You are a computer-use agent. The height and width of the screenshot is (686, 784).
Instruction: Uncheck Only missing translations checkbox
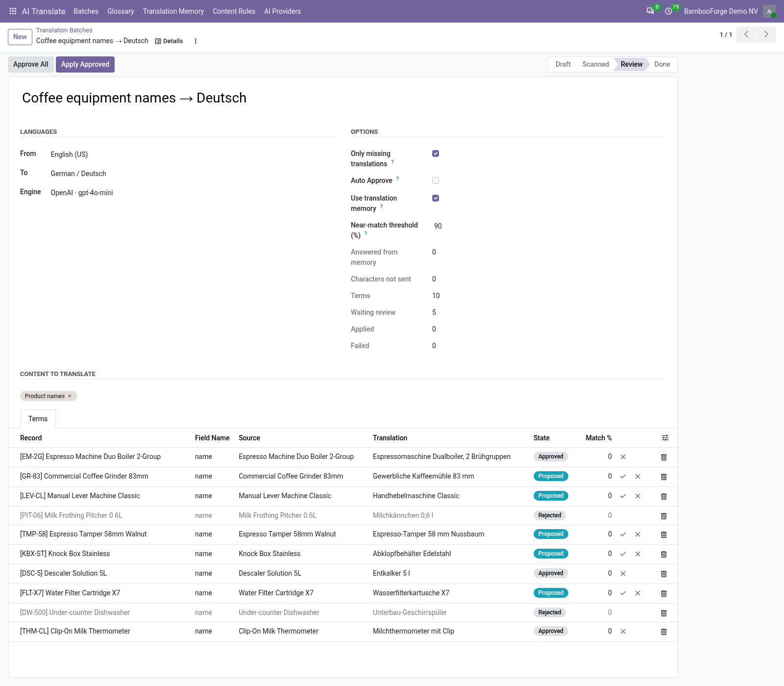(x=436, y=153)
